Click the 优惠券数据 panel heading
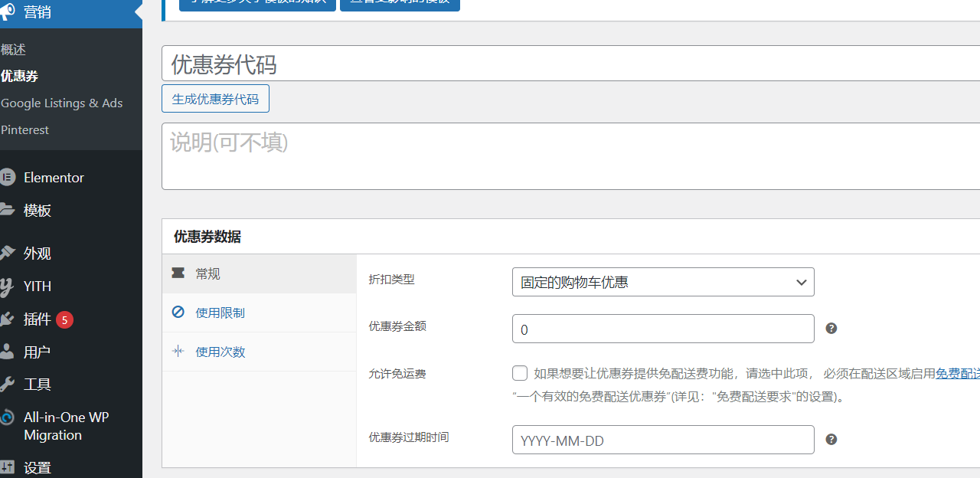 (x=207, y=237)
